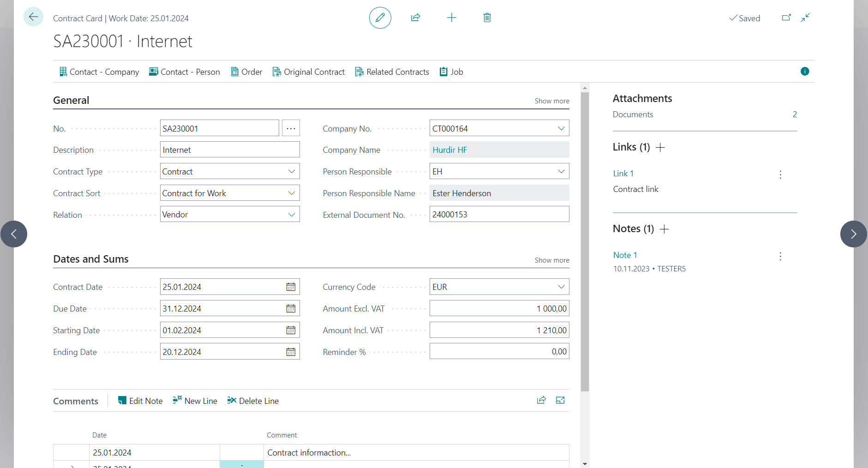Click the External Document No. field
This screenshot has height=468, width=868.
coord(499,215)
